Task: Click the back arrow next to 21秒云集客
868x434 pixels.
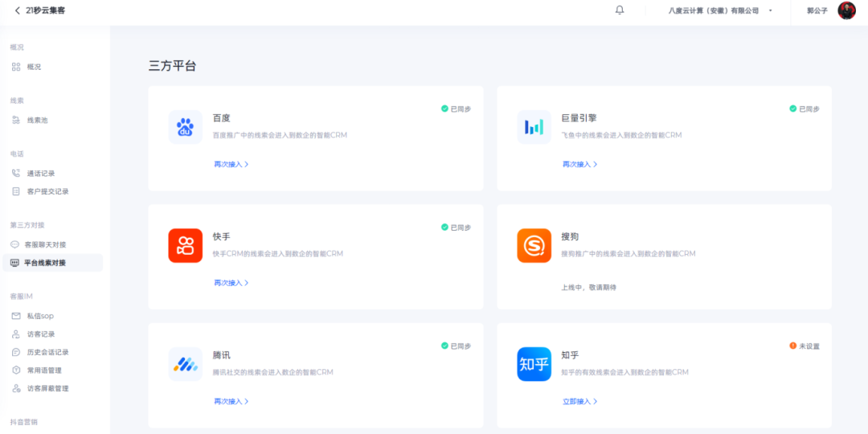Action: [x=17, y=10]
